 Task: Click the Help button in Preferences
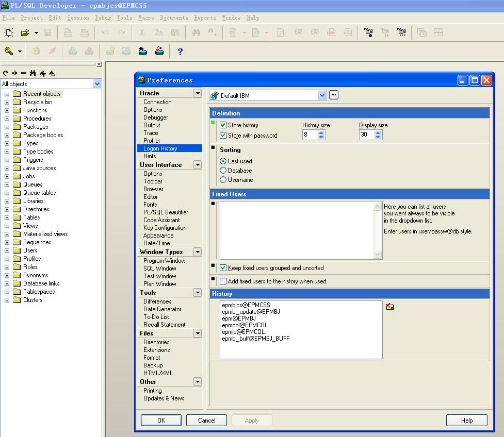click(x=466, y=419)
